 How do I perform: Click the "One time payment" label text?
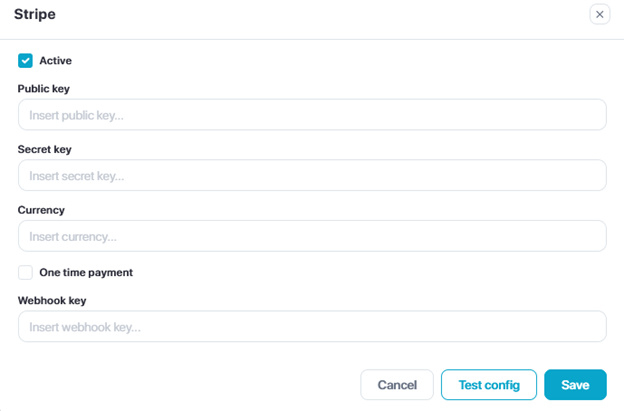coord(85,272)
